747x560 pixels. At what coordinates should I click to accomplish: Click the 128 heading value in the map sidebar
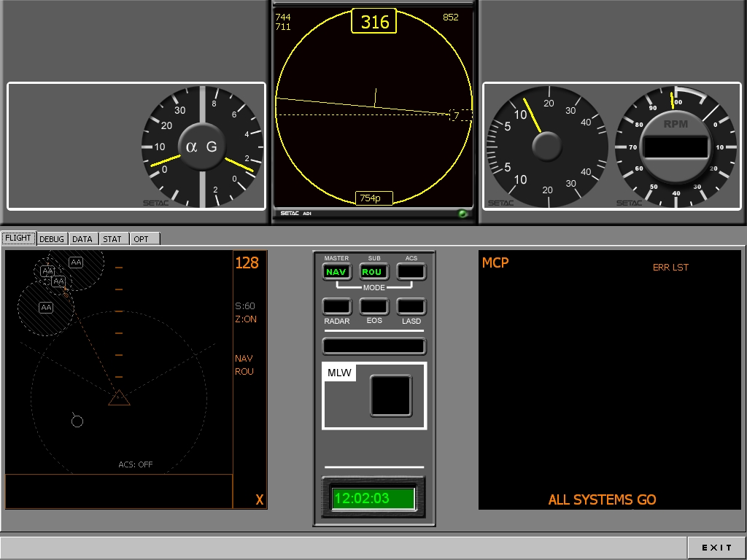pos(247,262)
